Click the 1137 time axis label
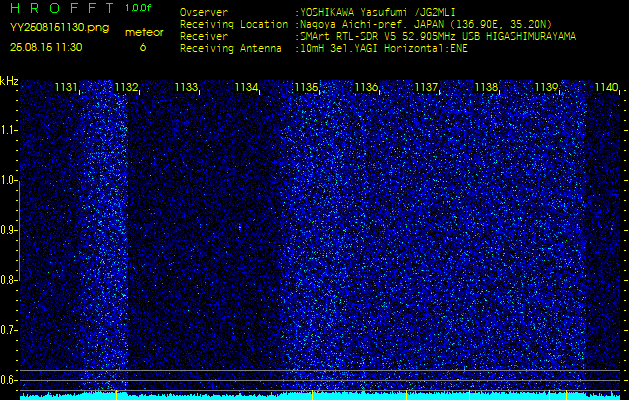The image size is (629, 400). point(426,87)
